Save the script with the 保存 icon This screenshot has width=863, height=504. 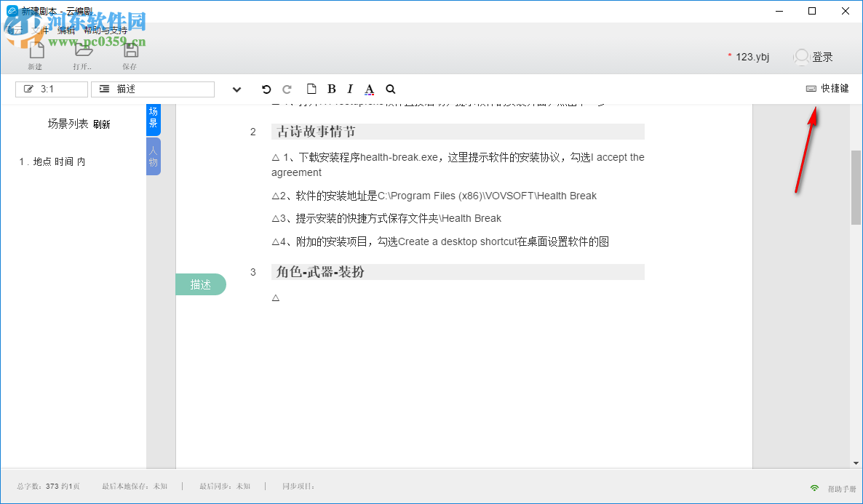coord(130,51)
